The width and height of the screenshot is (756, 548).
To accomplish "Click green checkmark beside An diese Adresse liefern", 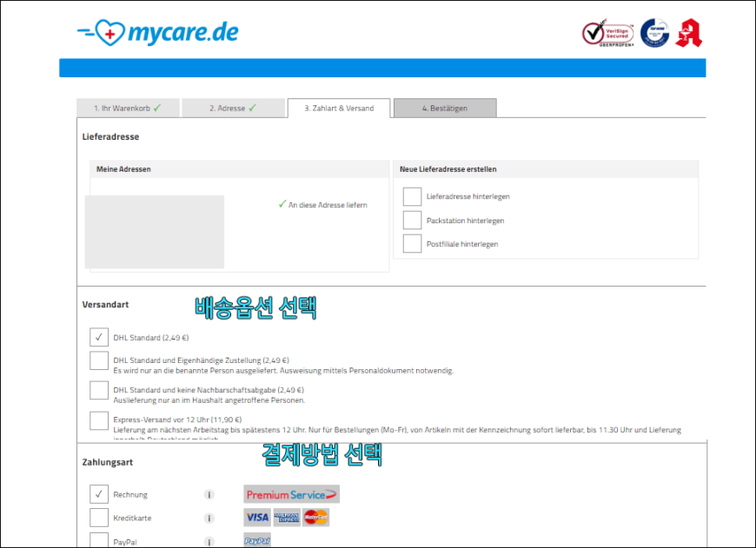I will click(x=282, y=204).
